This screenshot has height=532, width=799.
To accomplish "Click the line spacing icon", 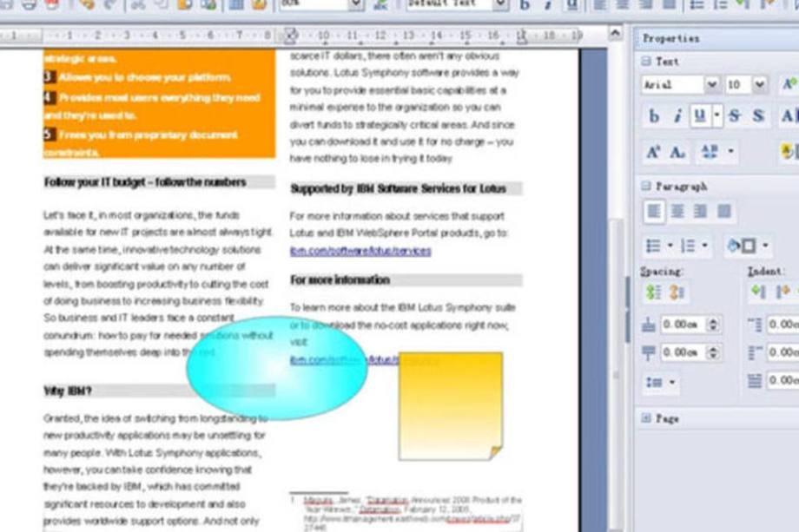I will (x=654, y=382).
